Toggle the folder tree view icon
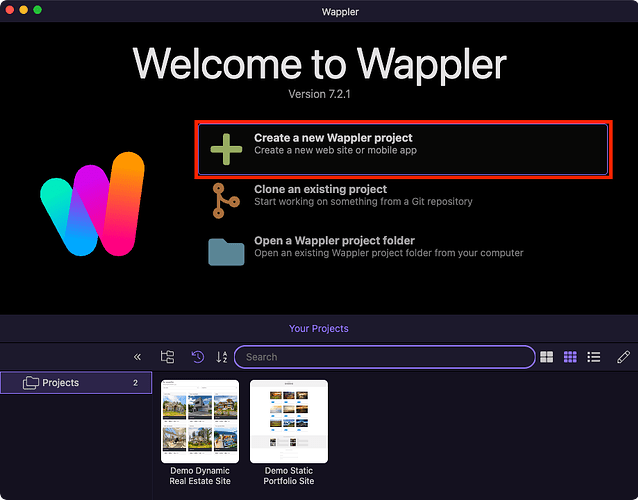638x500 pixels. click(x=167, y=357)
